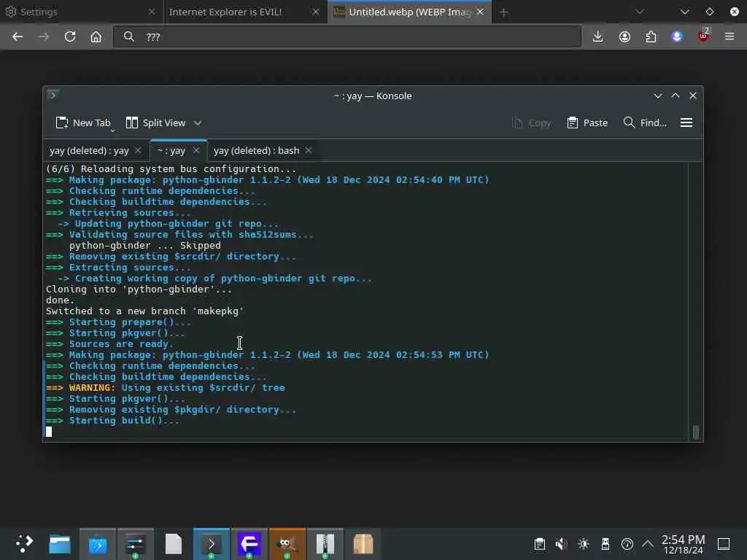The width and height of the screenshot is (747, 560).
Task: Click the browser window chevron-down control
Action: (x=684, y=12)
